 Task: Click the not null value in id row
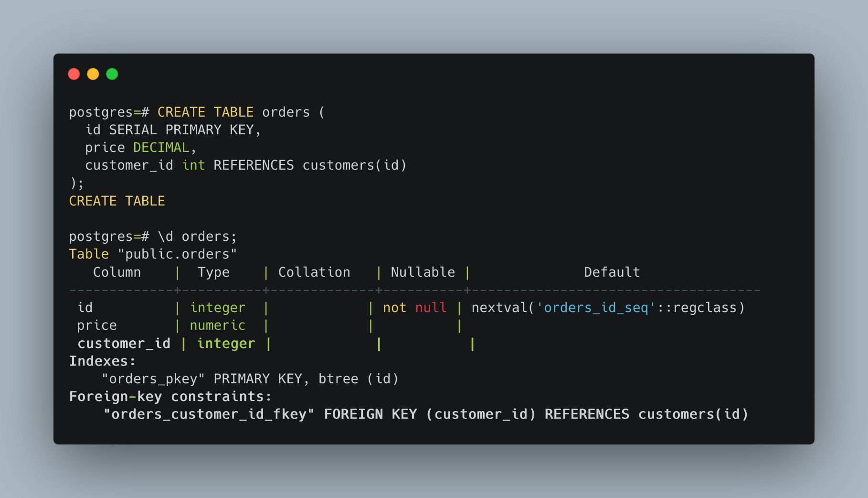point(415,308)
